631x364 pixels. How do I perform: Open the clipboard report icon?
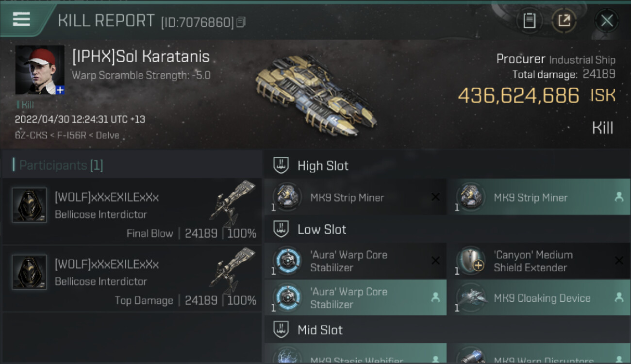[529, 21]
